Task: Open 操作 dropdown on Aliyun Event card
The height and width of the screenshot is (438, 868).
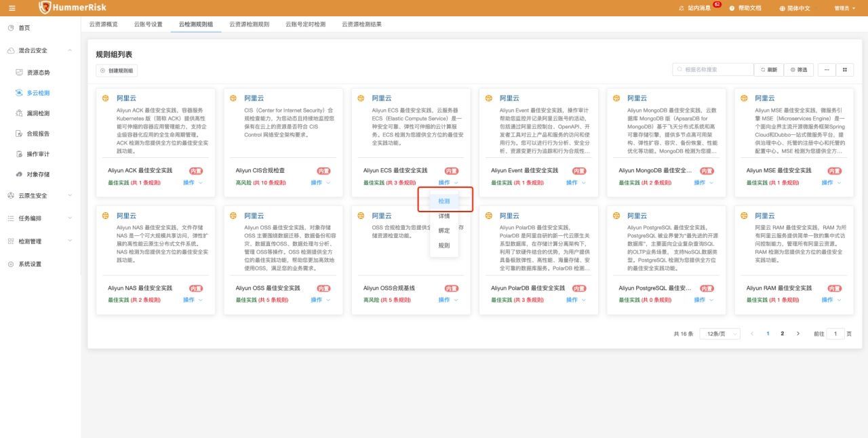Action: (576, 182)
